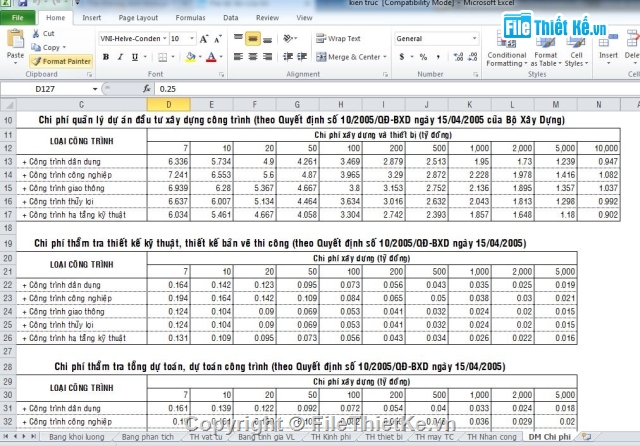The height and width of the screenshot is (446, 640).
Task: Click Decrease Decimal icon
Action: tap(473, 57)
